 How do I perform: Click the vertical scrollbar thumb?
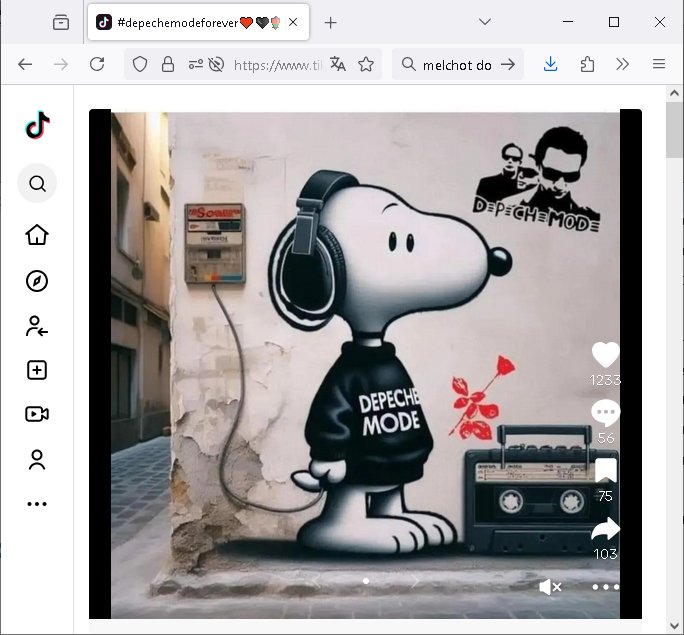pyautogui.click(x=674, y=130)
